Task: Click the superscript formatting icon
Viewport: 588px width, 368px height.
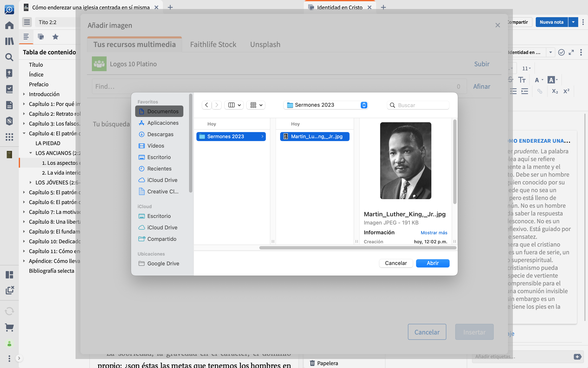Action: (x=566, y=91)
